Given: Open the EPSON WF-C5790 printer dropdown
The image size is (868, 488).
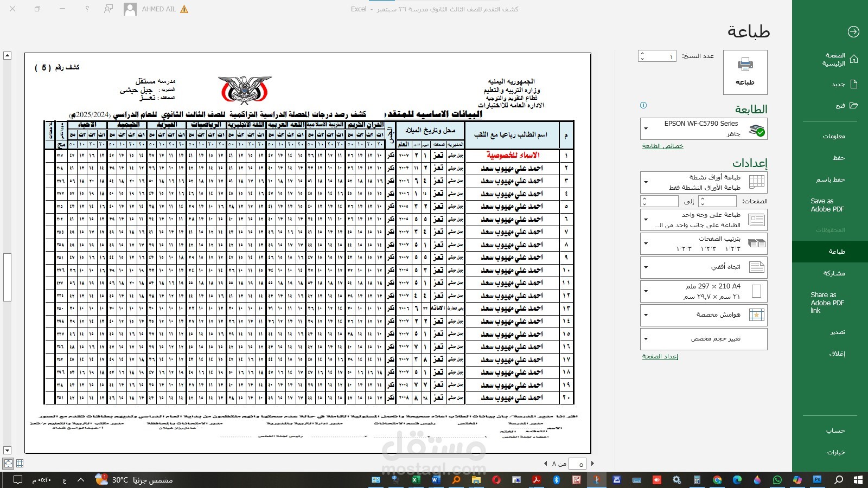Looking at the screenshot, I should click(x=704, y=129).
